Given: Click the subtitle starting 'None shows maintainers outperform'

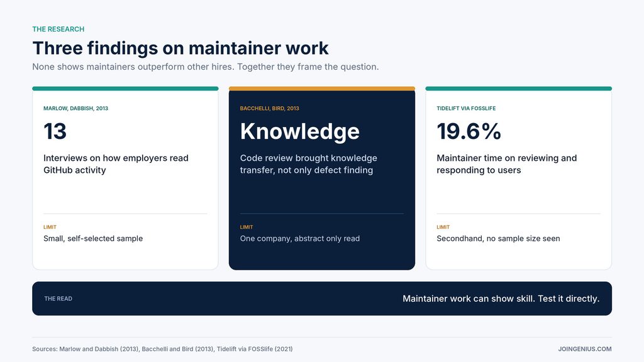Looking at the screenshot, I should (206, 67).
